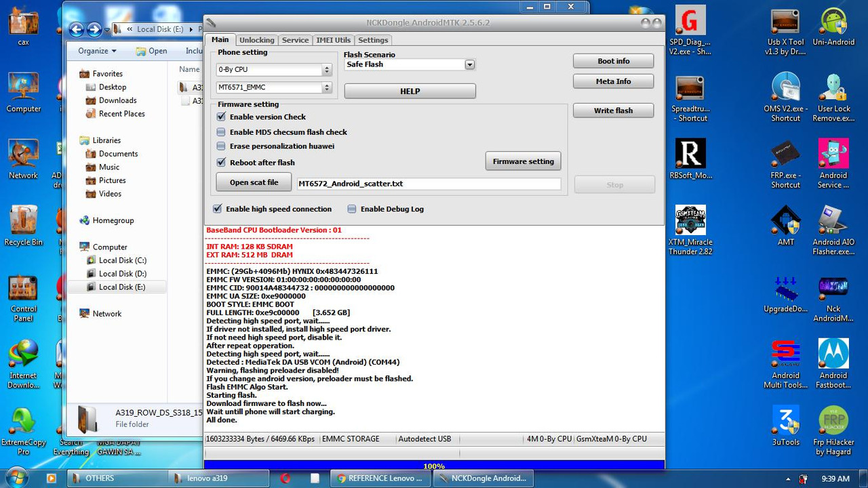Open the Spreadtrum Shortcut desktop icon
Screen dimensions: 868x488
pyautogui.click(x=690, y=98)
